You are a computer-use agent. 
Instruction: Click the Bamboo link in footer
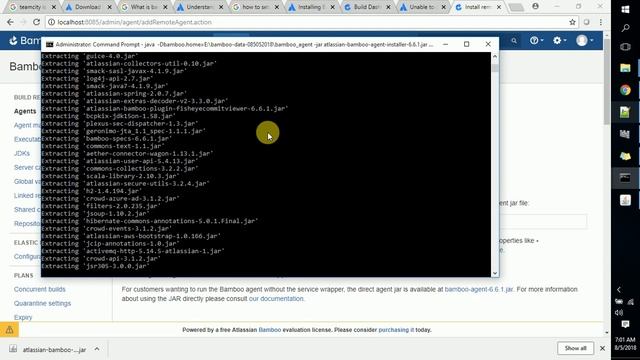pos(270,330)
